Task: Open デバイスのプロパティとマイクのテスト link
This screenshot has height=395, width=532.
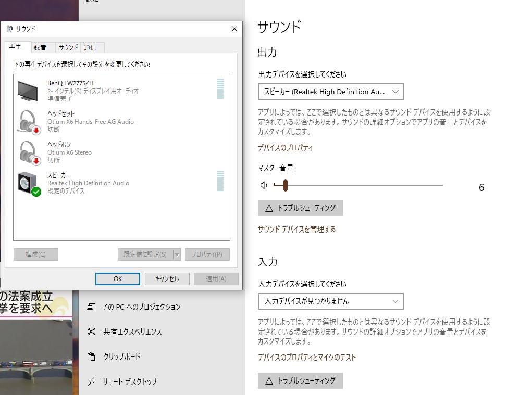Action: (307, 358)
